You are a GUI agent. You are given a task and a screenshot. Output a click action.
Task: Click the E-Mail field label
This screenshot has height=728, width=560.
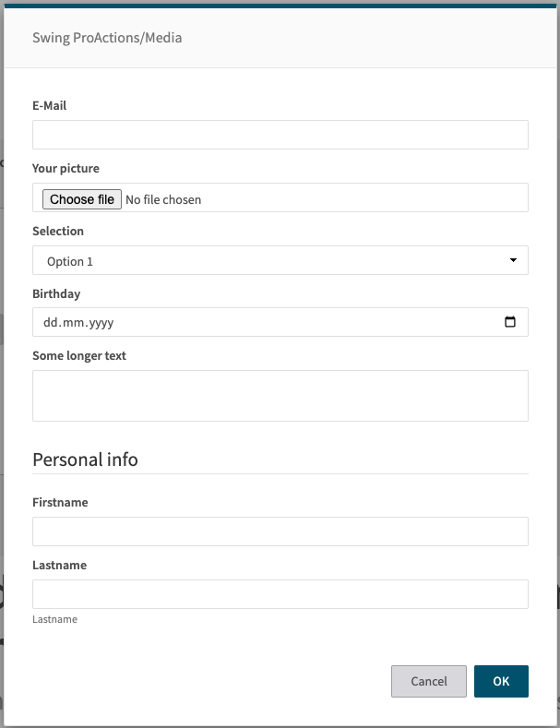coord(50,106)
